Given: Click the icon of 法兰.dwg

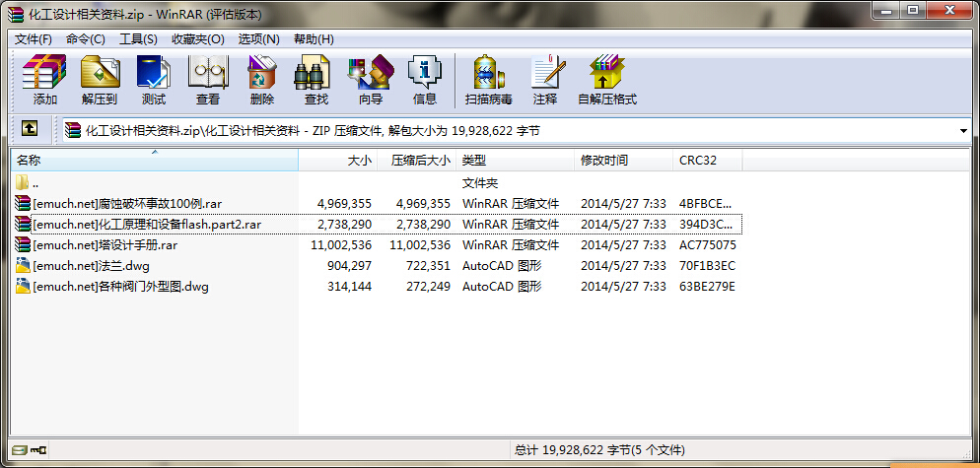Looking at the screenshot, I should (x=23, y=266).
